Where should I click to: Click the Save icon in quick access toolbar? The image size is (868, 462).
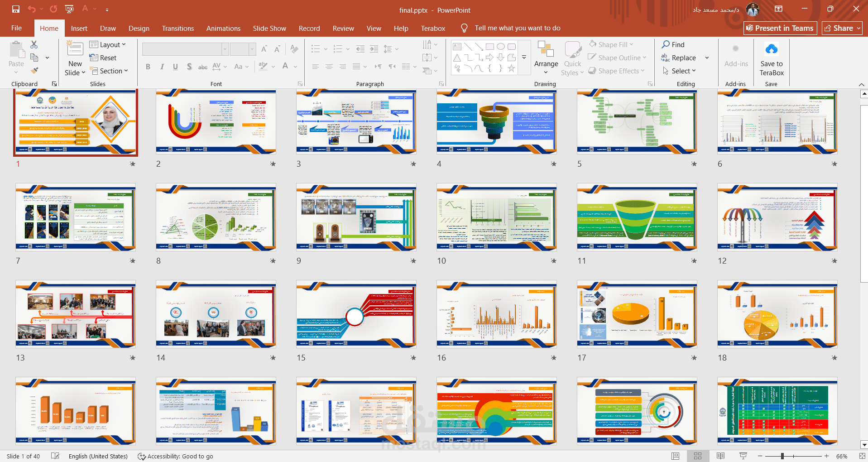click(x=16, y=9)
